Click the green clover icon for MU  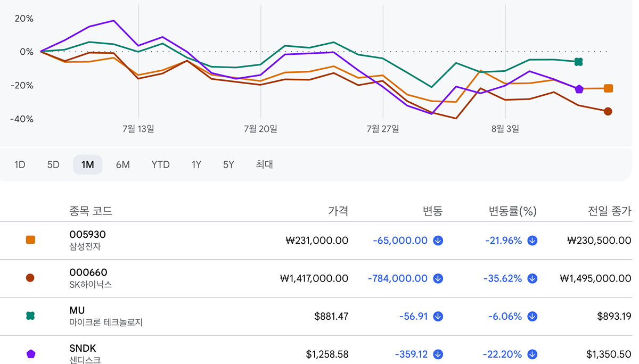(x=30, y=316)
